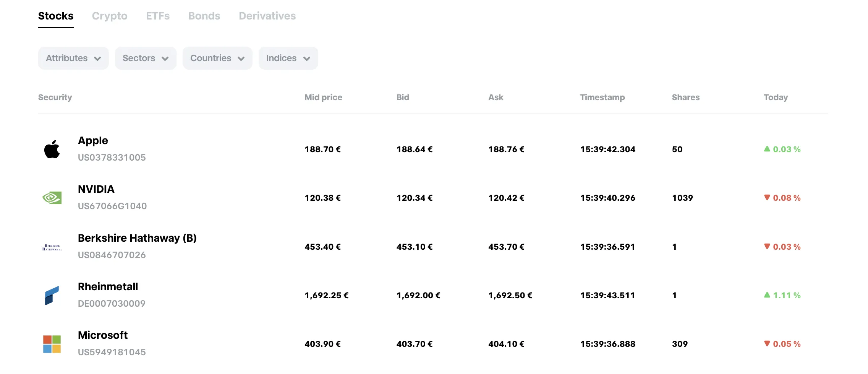868x374 pixels.
Task: Sort by the Bid column header
Action: [403, 98]
